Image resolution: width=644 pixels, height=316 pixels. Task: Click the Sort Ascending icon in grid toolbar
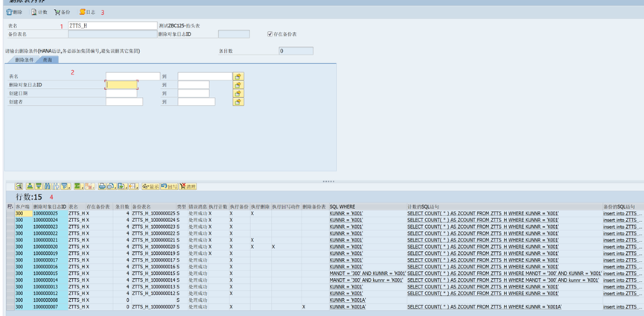click(x=30, y=186)
